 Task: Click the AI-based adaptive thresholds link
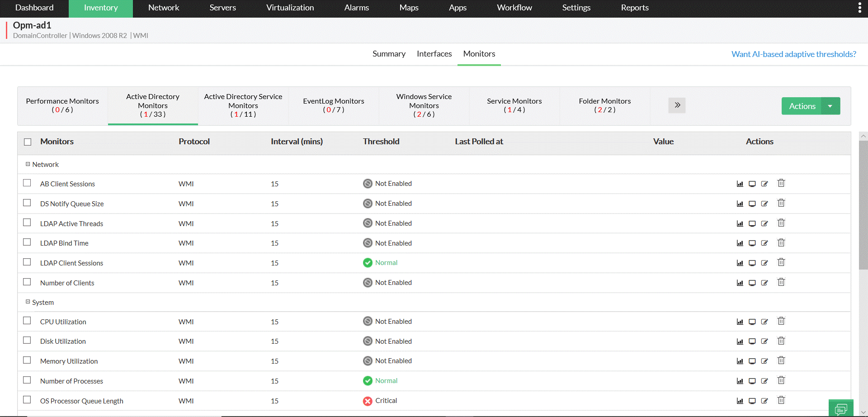793,54
